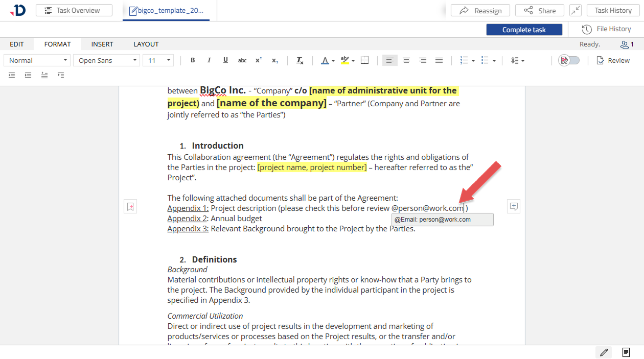This screenshot has width=644, height=359.
Task: Toggle the track changes switch
Action: (569, 60)
